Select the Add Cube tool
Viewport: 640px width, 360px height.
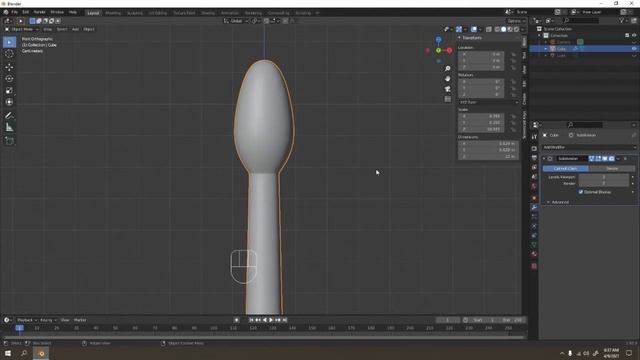(x=9, y=141)
